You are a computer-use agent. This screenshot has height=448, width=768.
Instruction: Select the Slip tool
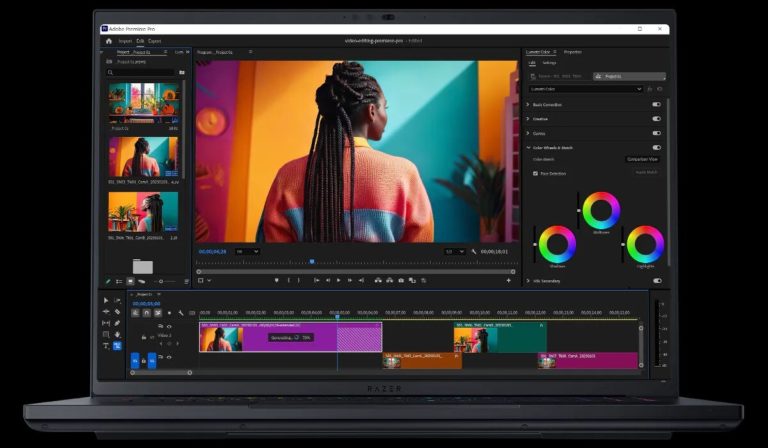click(106, 323)
